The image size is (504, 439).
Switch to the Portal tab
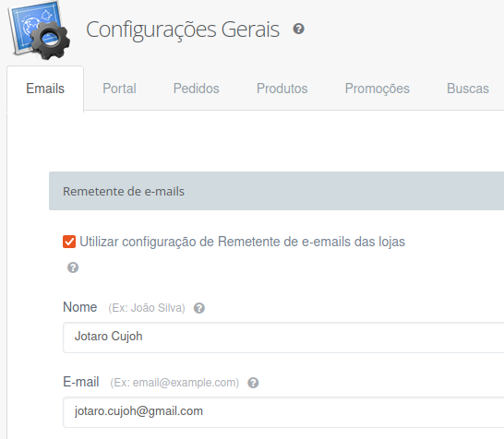[119, 89]
